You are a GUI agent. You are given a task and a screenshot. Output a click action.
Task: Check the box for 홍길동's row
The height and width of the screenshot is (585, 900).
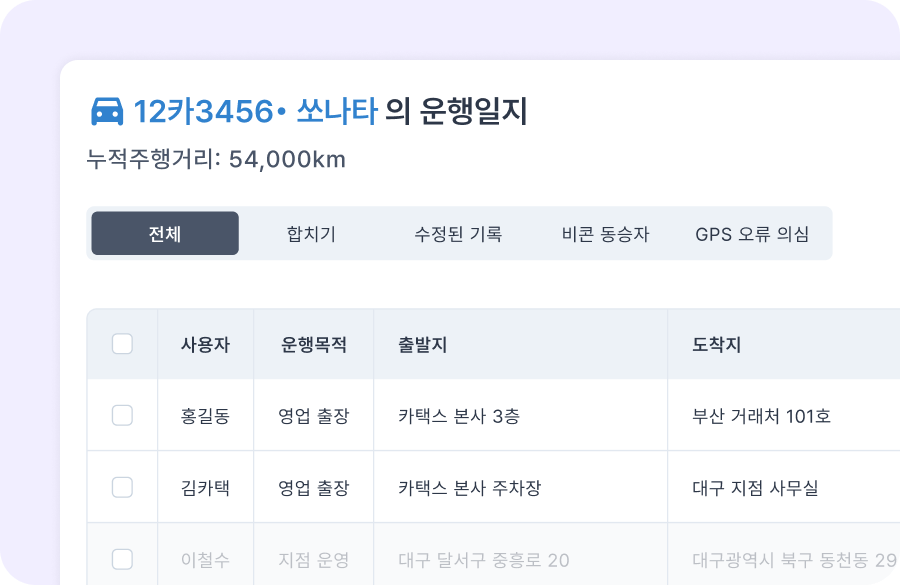coord(122,415)
